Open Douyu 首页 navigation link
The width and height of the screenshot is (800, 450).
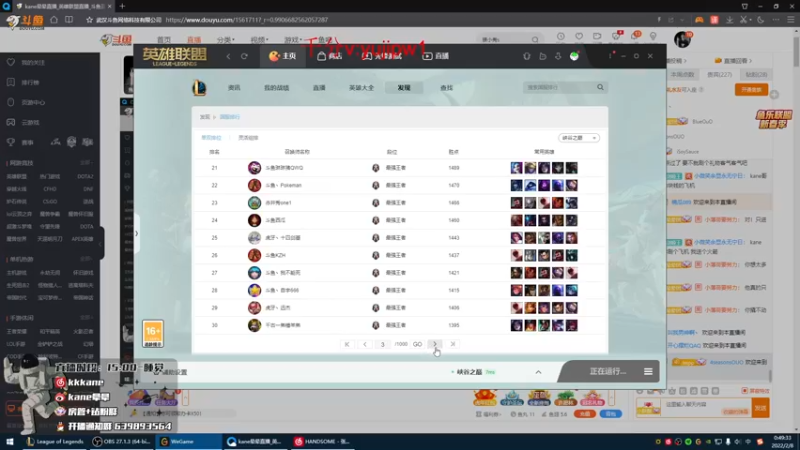pos(164,39)
